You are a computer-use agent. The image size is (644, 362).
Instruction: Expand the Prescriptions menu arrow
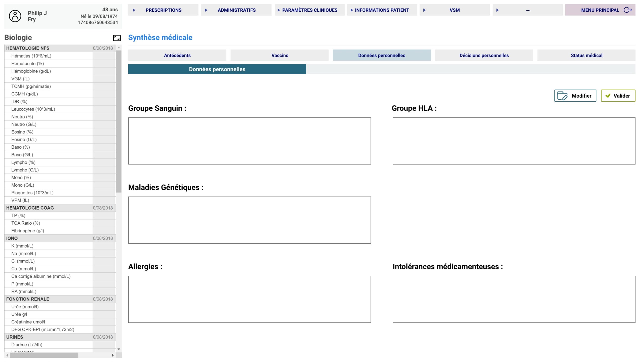click(x=134, y=10)
